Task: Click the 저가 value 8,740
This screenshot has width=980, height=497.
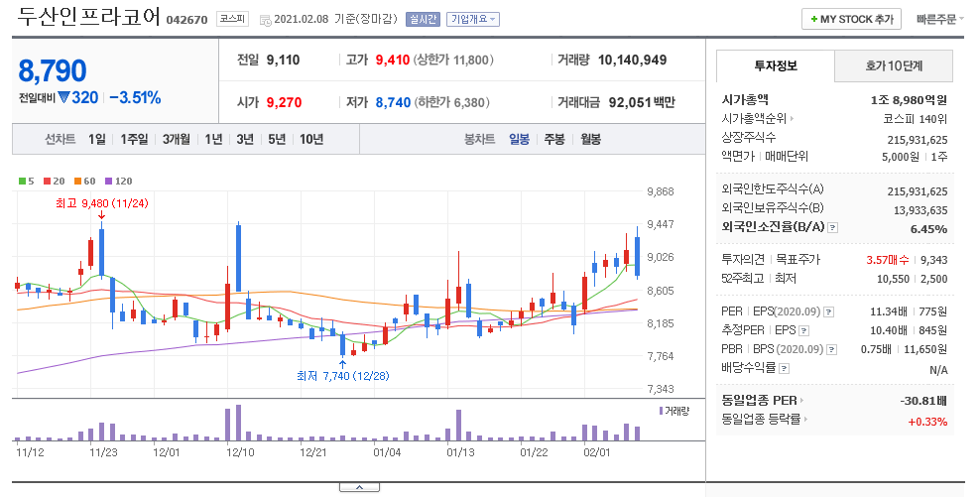Action: (x=393, y=102)
